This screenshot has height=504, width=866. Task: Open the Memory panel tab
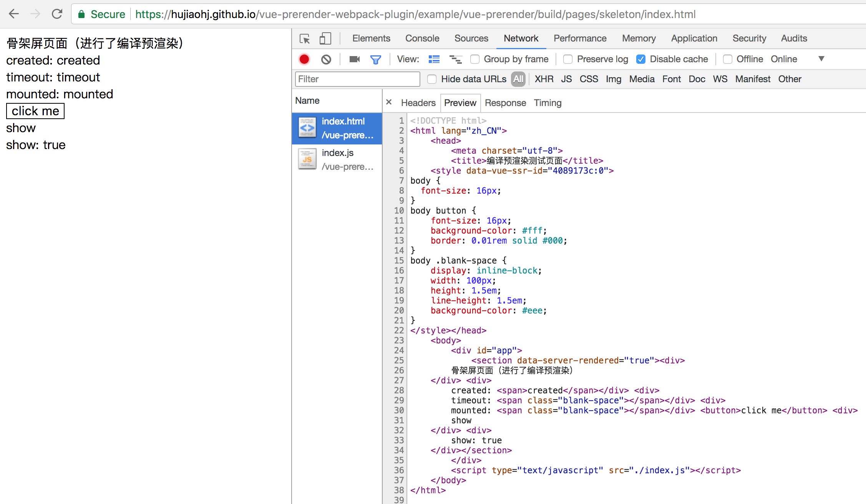639,38
